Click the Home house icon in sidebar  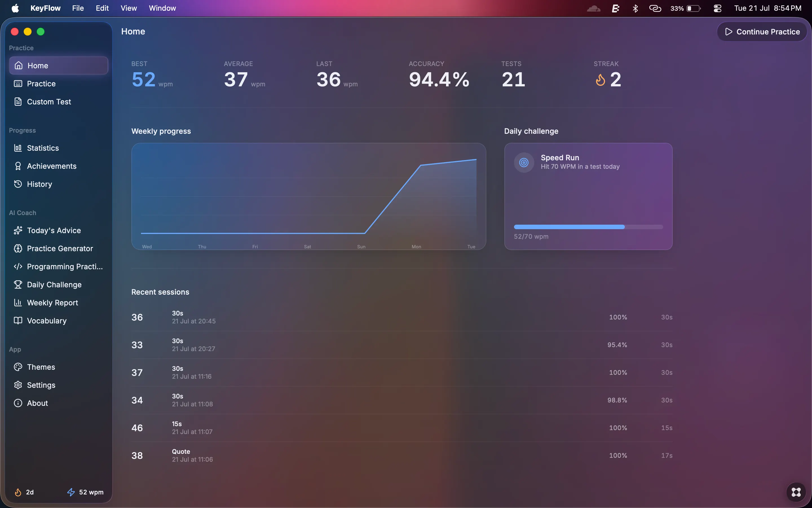point(18,65)
